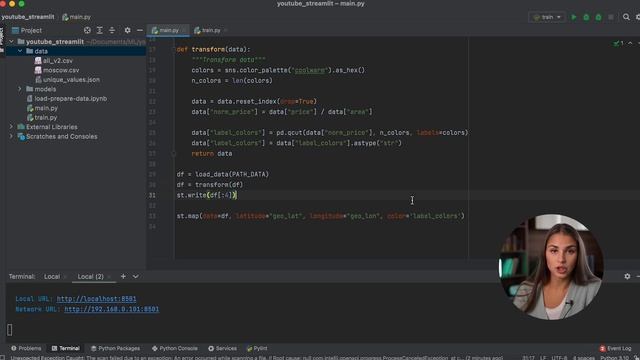Open the Event Log
This screenshot has width=640, height=360.
(615, 348)
